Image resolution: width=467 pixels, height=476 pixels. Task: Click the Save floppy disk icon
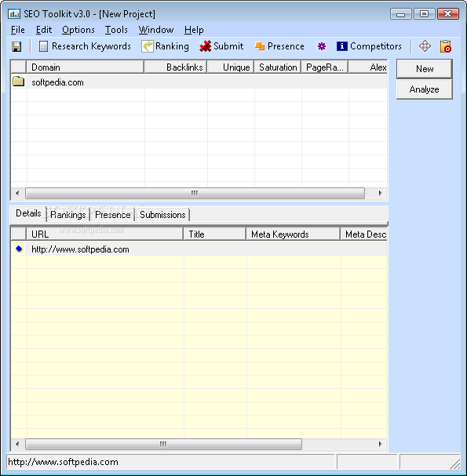[16, 46]
